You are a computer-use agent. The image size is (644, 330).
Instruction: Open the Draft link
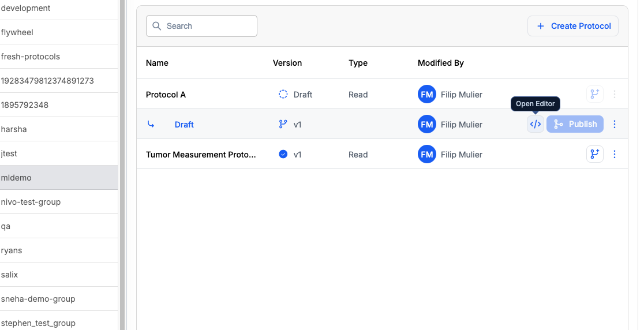184,125
